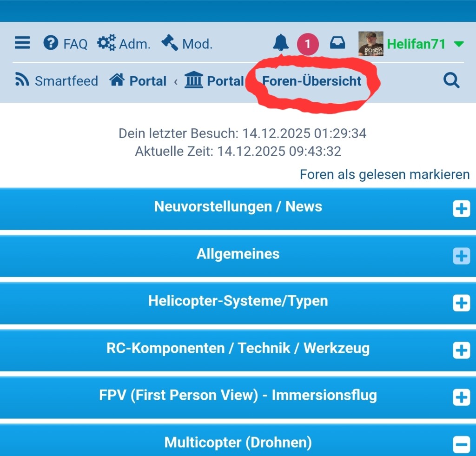Open the Smartfeed RSS feed

[x=56, y=80]
